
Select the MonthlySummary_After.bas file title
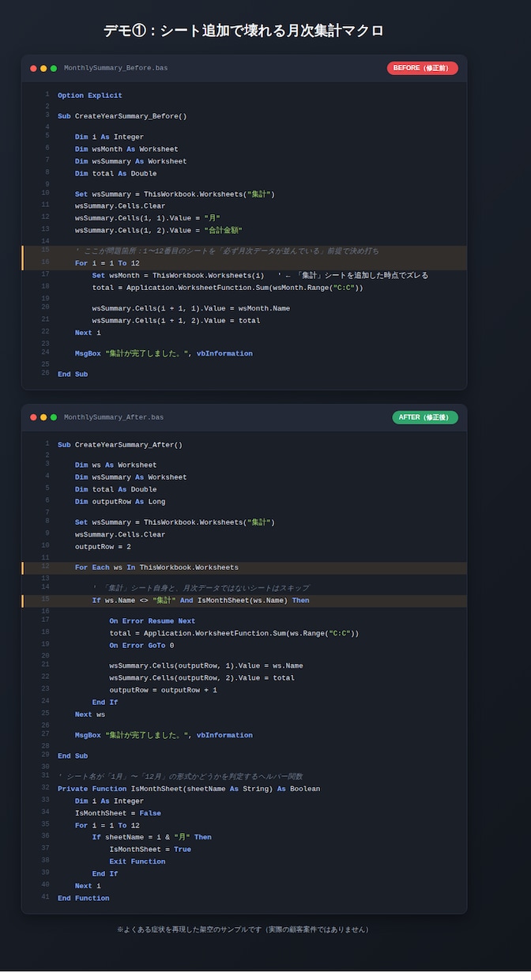[114, 417]
